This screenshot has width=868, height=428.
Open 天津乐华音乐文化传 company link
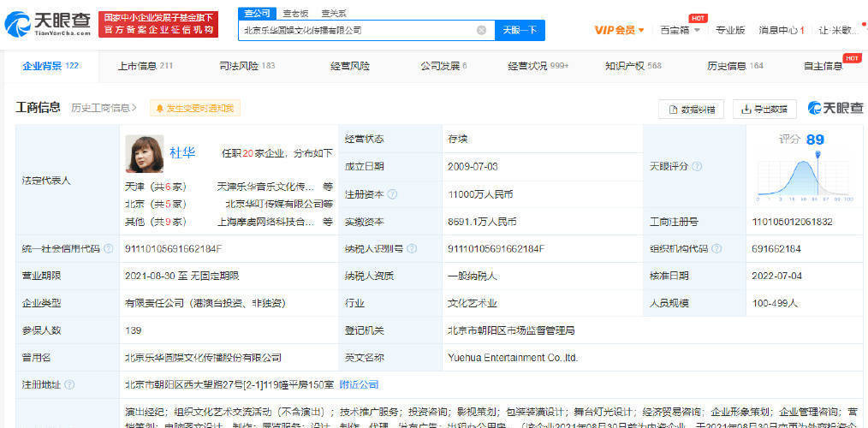tap(265, 187)
